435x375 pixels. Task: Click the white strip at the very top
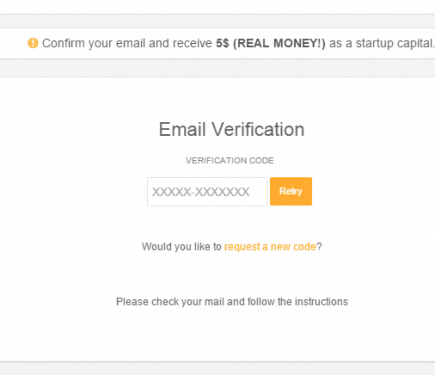pyautogui.click(x=217, y=7)
